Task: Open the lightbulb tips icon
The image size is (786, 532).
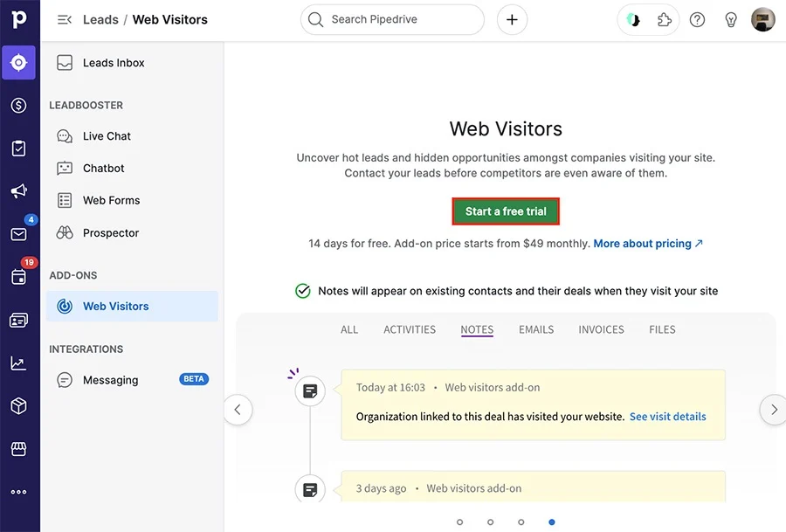Action: (731, 19)
